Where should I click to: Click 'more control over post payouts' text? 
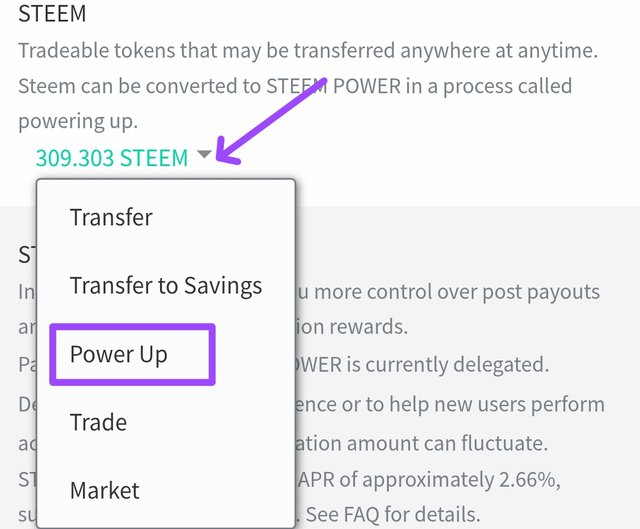point(450,292)
